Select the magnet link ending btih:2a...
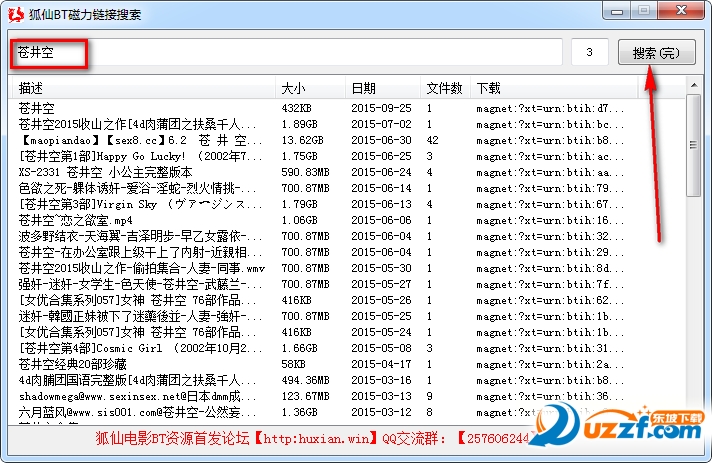 tap(550, 364)
